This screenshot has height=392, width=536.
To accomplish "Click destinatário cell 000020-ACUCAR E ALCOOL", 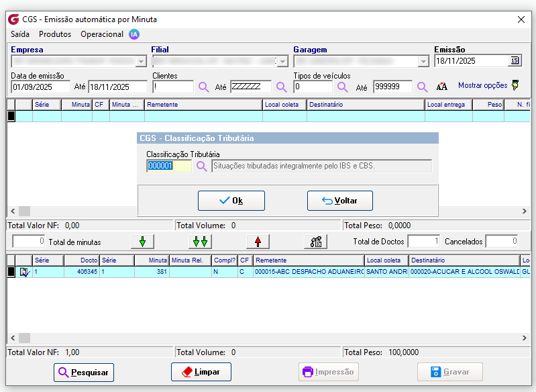I will point(465,272).
